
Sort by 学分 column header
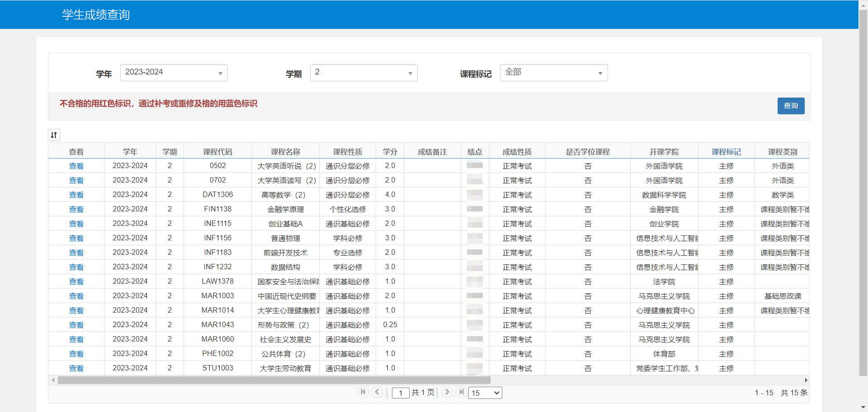click(x=390, y=152)
